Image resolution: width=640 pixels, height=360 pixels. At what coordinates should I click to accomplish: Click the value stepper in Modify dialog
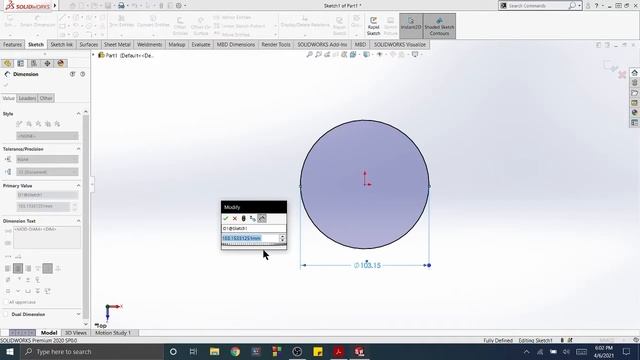282,238
